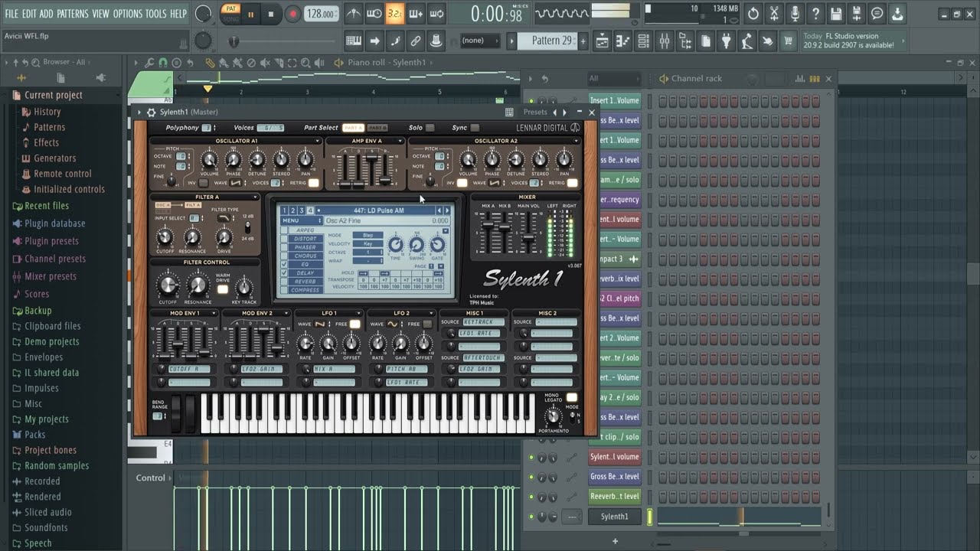Click the channel rack graph editor icon
The height and width of the screenshot is (551, 980).
coord(799,79)
